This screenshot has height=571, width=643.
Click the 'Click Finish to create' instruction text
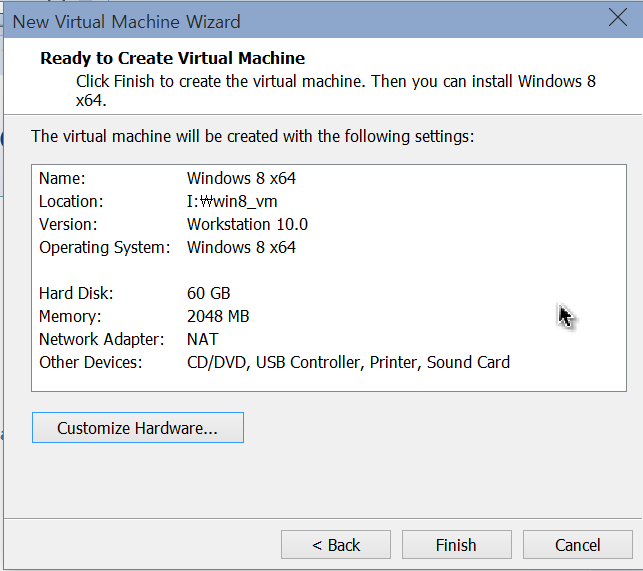[336, 90]
